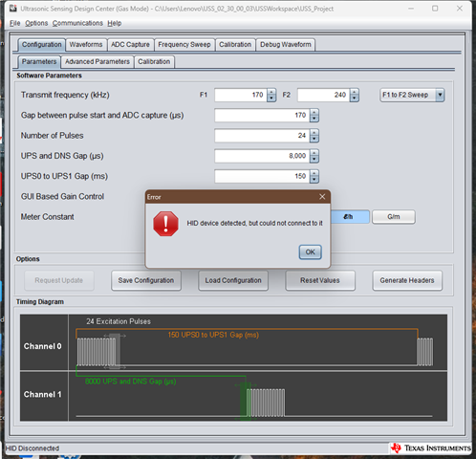Image resolution: width=476 pixels, height=459 pixels.
Task: Decrease UPS and DNS Gap value
Action: [314, 159]
